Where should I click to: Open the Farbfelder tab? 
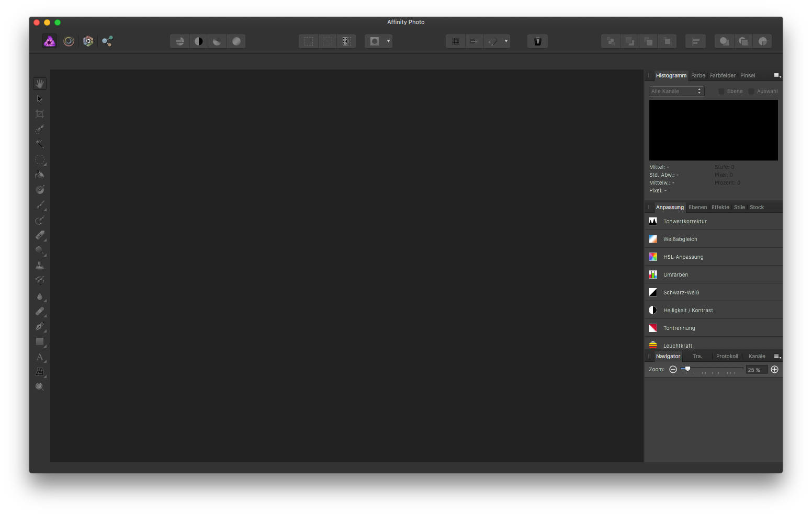coord(723,76)
